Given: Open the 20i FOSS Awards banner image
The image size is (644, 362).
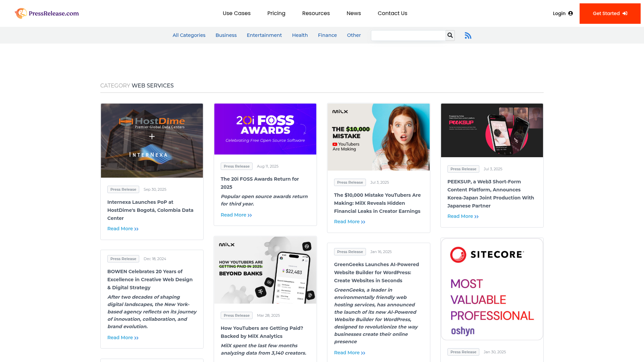Looking at the screenshot, I should pos(265,129).
